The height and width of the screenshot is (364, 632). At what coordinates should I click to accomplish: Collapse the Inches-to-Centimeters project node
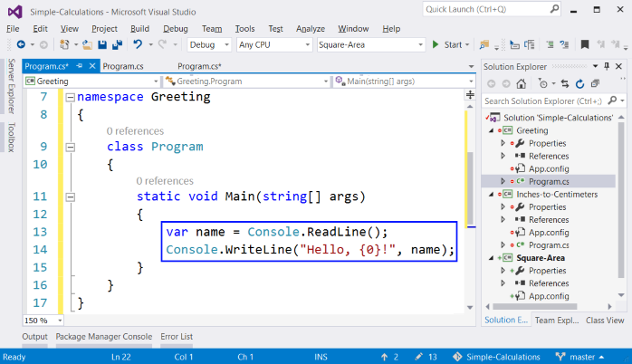pos(491,195)
